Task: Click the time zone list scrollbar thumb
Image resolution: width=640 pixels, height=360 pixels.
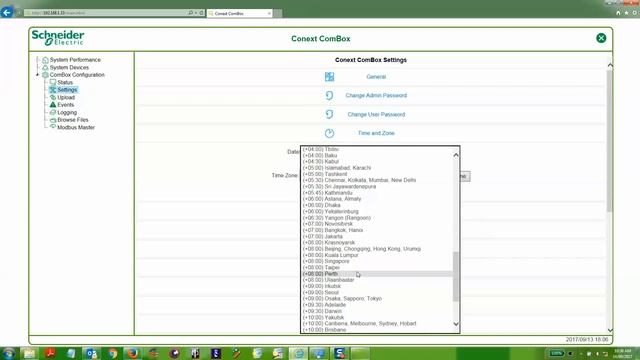Action: click(456, 276)
